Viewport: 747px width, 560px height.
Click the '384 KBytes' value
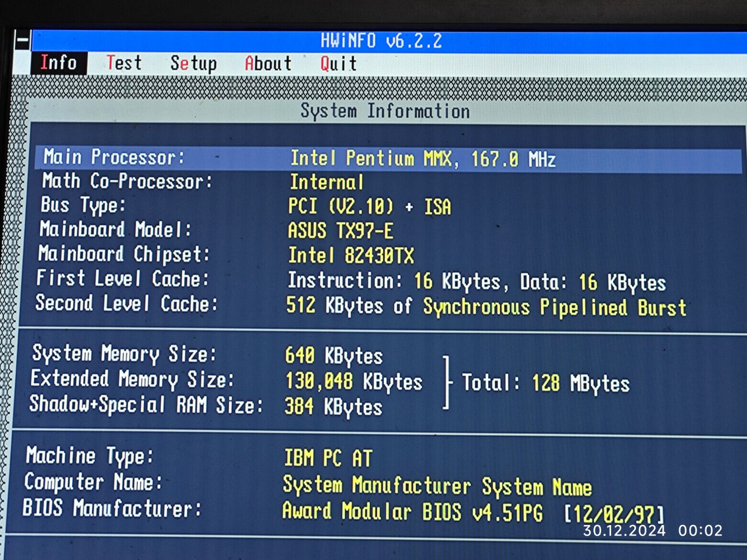(334, 407)
